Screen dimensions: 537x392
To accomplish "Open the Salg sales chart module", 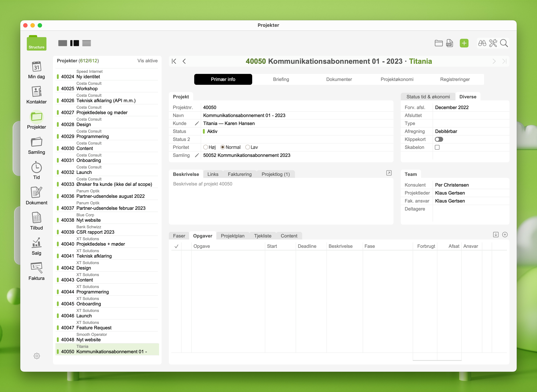I will pos(36,246).
